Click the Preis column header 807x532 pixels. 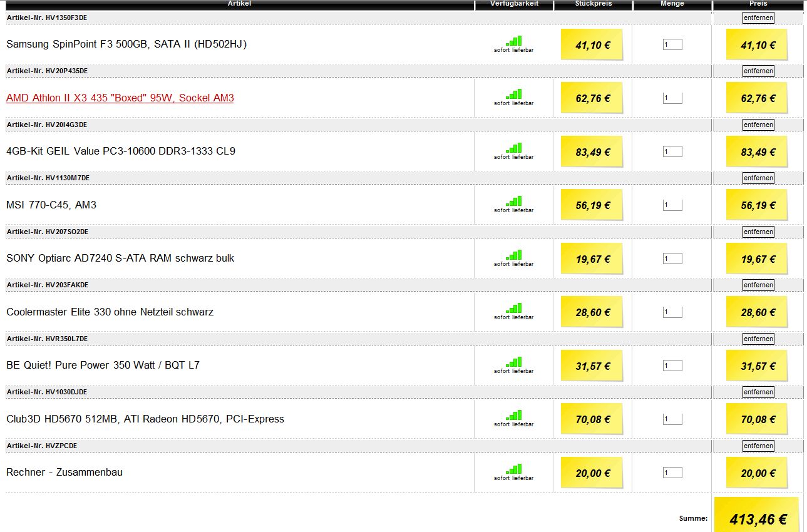click(758, 4)
